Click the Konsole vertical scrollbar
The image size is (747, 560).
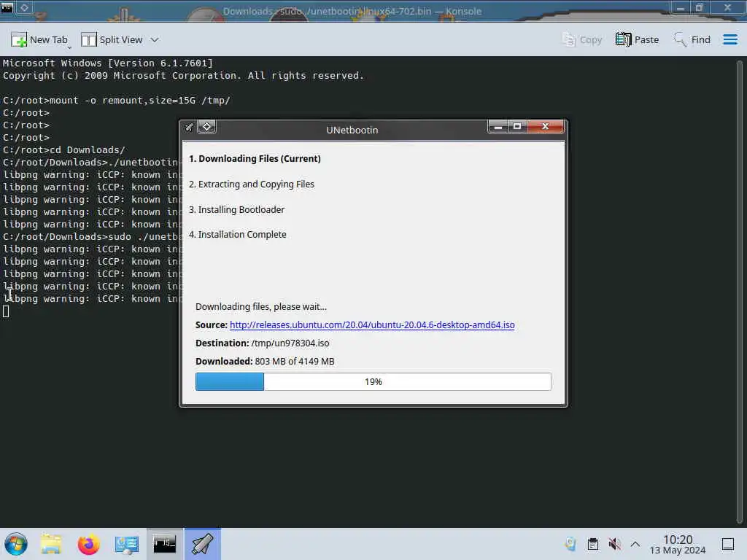click(740, 292)
